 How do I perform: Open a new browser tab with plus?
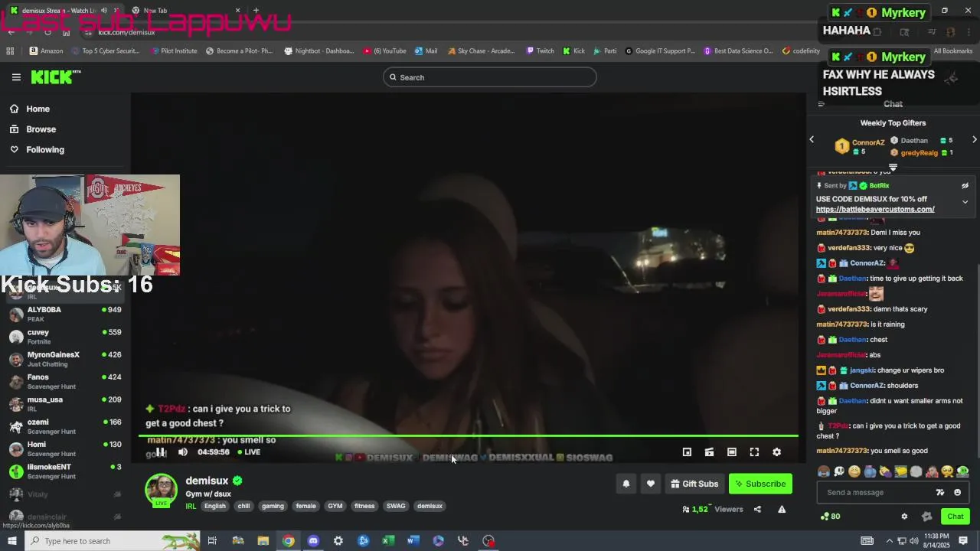[x=256, y=11]
